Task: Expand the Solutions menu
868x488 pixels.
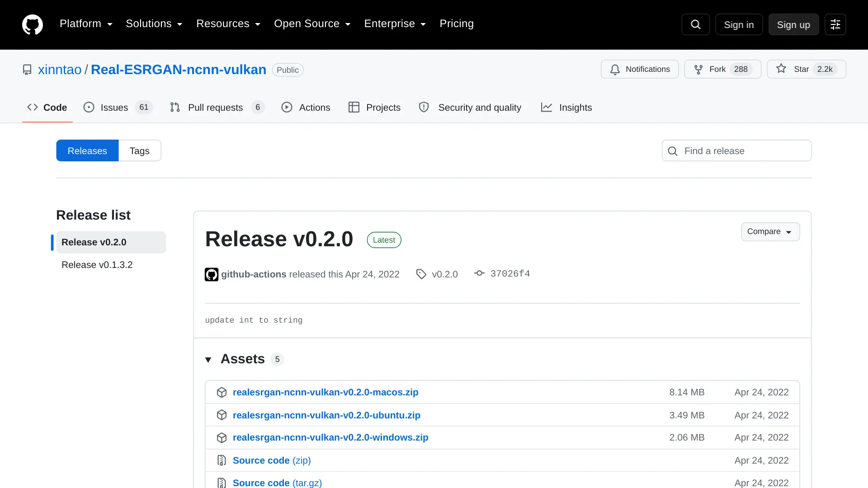Action: (x=154, y=24)
